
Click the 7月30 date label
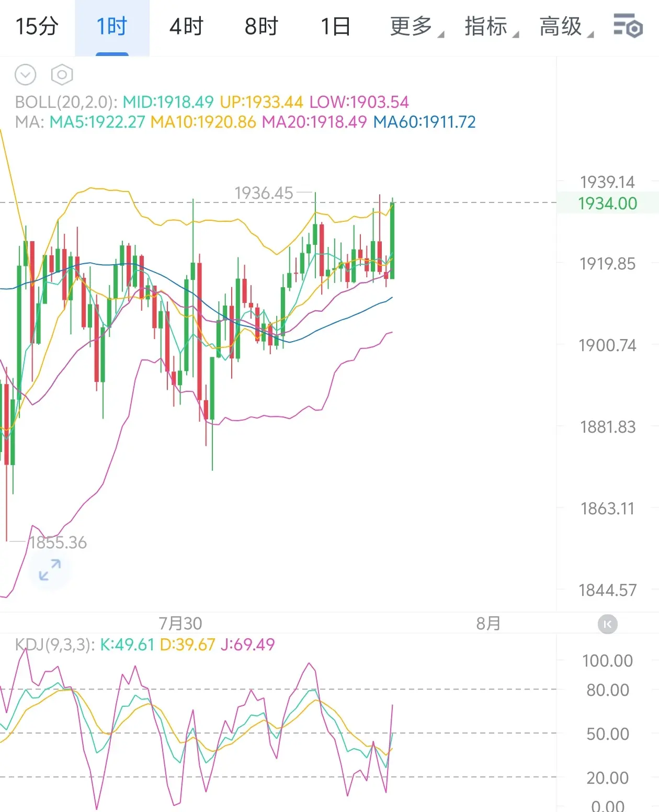180,624
